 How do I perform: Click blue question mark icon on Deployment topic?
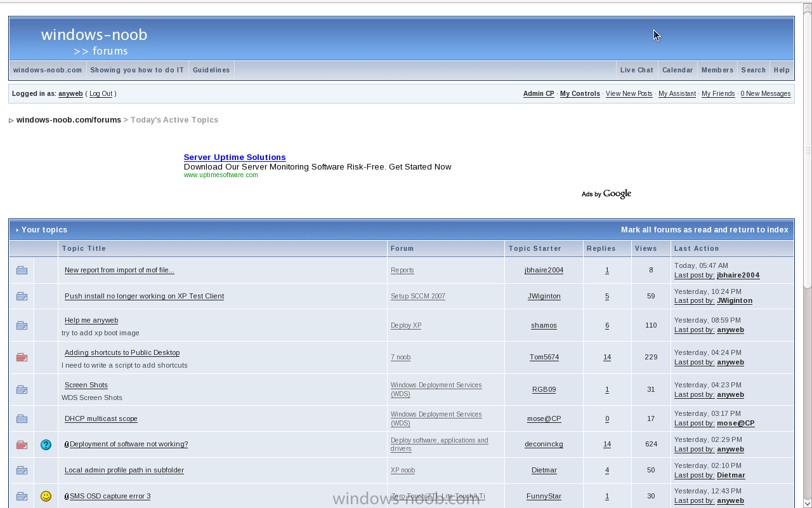[46, 444]
